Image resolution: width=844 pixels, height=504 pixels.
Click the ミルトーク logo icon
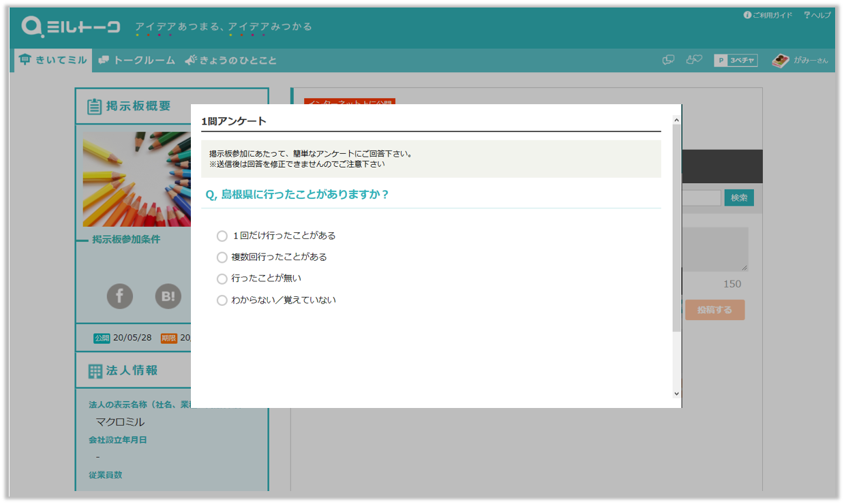tap(33, 27)
